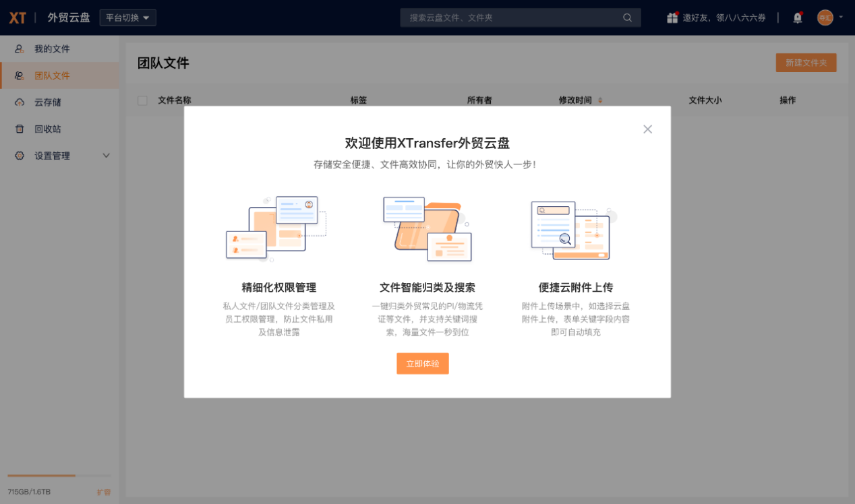Screen dimensions: 855x504
Task: Toggle the select-all checkbox beside 文件名称
Action: pos(142,100)
